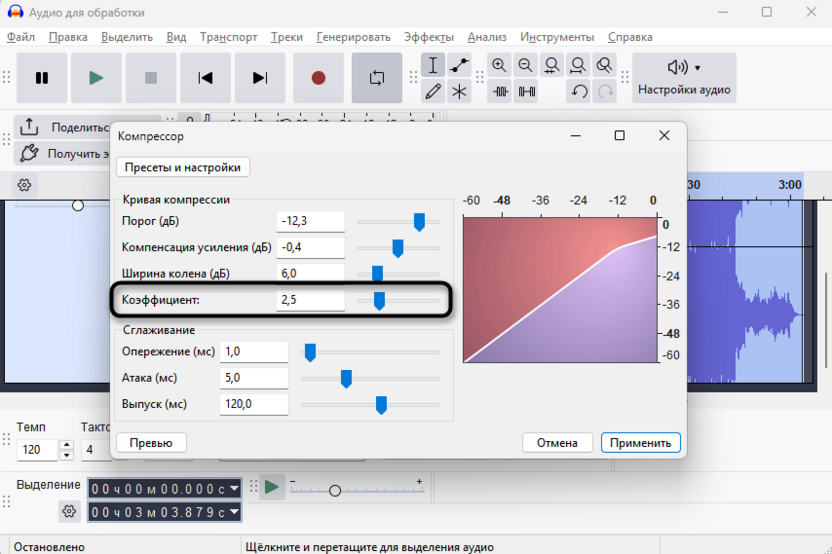Image resolution: width=832 pixels, height=554 pixels.
Task: Click the Trim audio outside selection icon
Action: [x=500, y=92]
